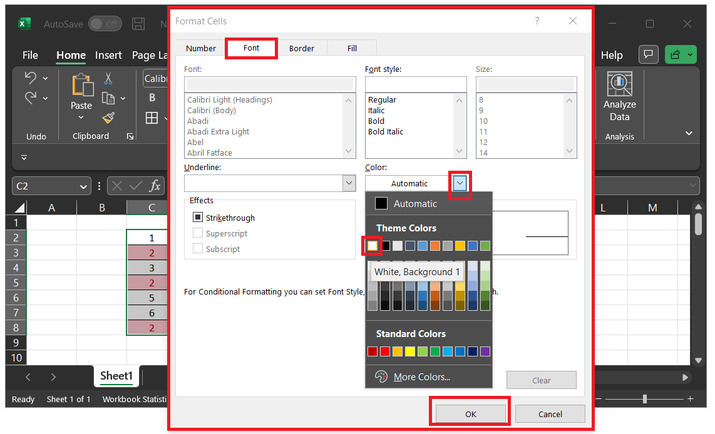Image resolution: width=715 pixels, height=434 pixels.
Task: Switch to the Number tab
Action: [201, 48]
